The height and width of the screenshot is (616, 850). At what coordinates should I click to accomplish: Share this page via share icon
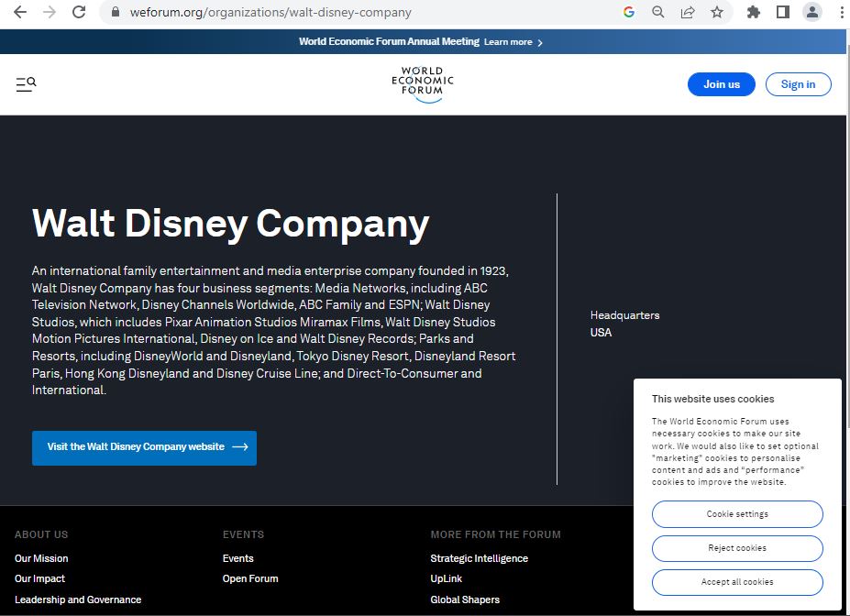coord(688,12)
